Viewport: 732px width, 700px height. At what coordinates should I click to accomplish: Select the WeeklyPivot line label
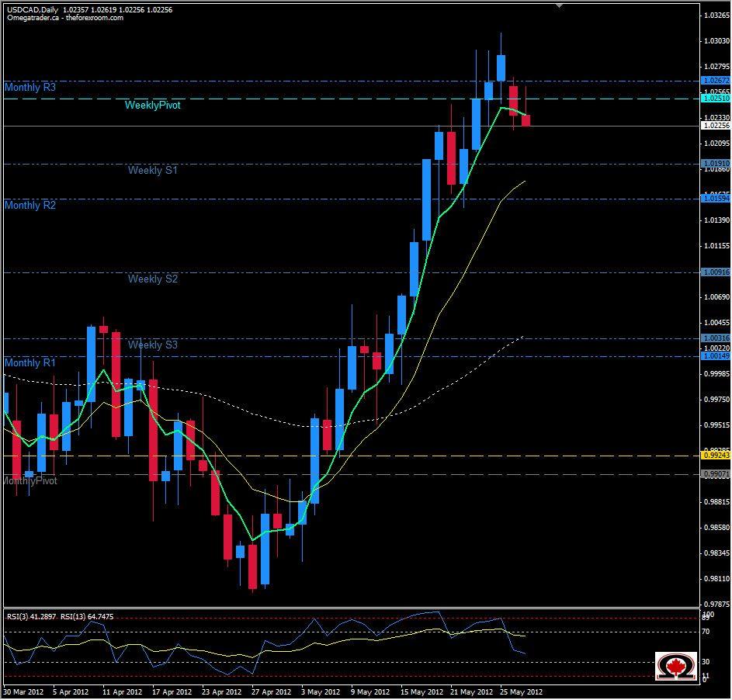(x=152, y=104)
